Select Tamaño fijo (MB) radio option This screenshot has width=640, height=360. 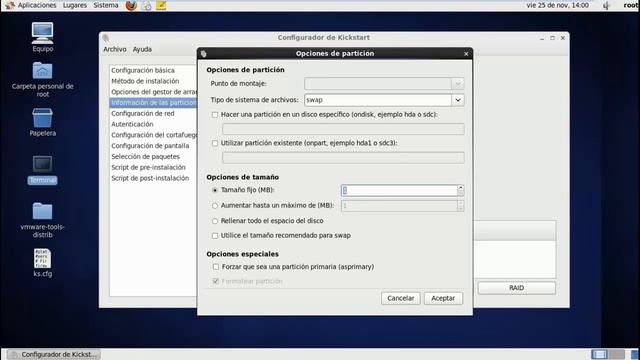(215, 190)
